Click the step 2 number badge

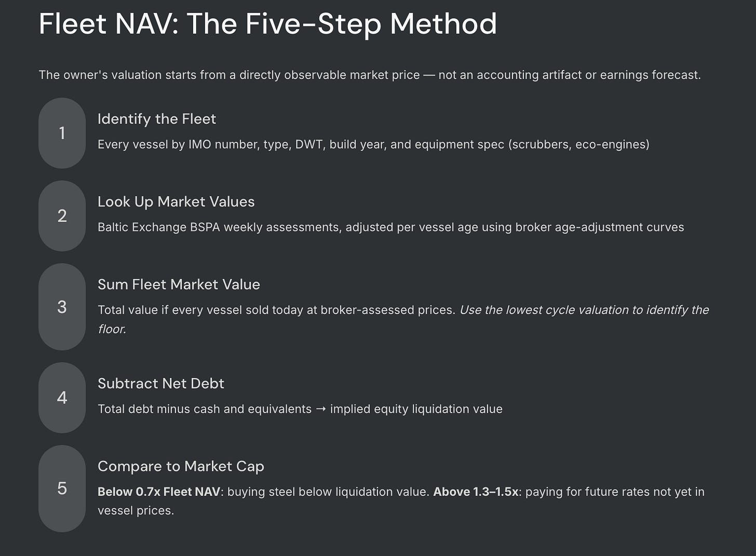tap(62, 216)
